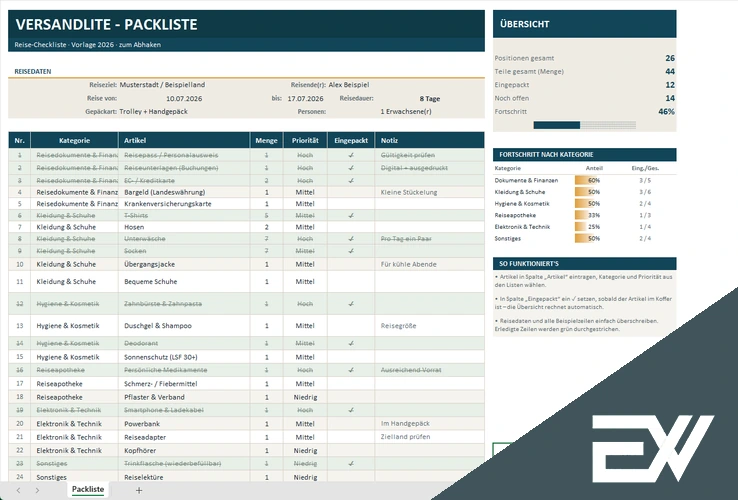Toggle checkmark for EC- / Kreditkarte row
This screenshot has height=500, width=738.
pyautogui.click(x=351, y=180)
